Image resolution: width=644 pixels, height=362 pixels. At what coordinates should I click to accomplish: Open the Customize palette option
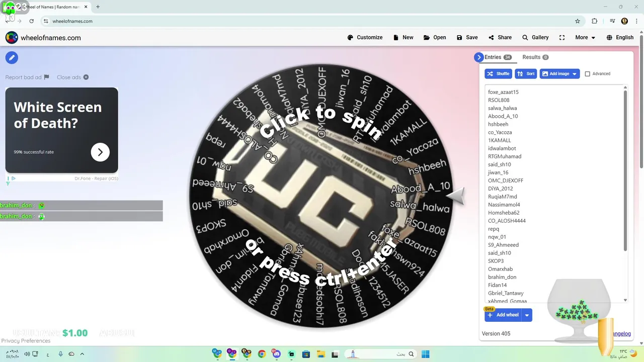tap(365, 37)
